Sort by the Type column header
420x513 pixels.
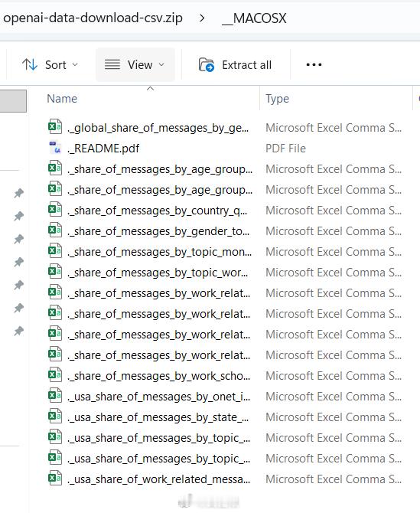coord(277,99)
